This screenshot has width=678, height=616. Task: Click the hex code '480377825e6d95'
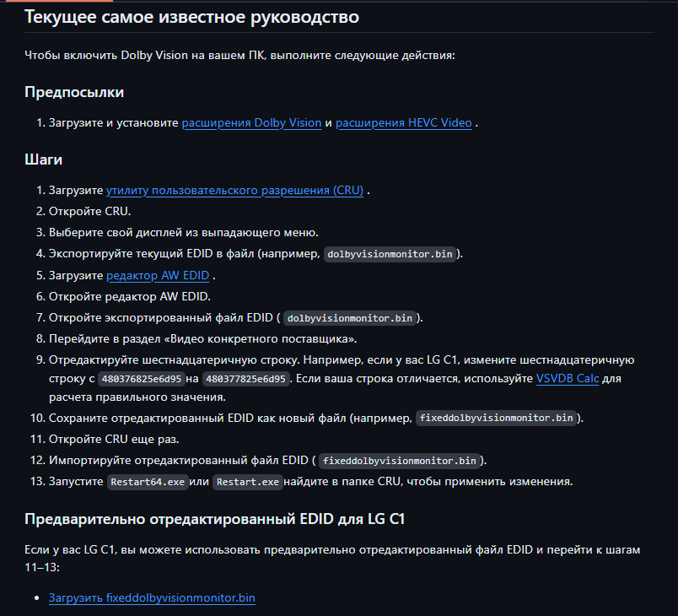click(x=246, y=379)
